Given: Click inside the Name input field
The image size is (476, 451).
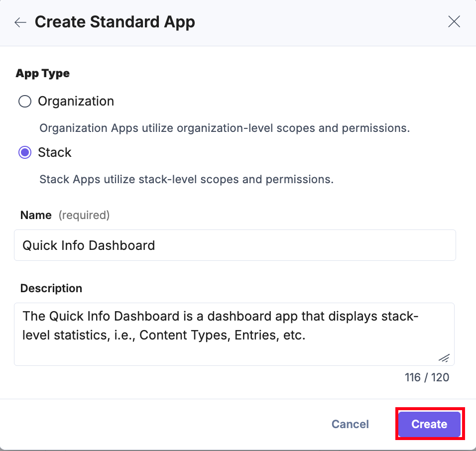Looking at the screenshot, I should pos(234,245).
